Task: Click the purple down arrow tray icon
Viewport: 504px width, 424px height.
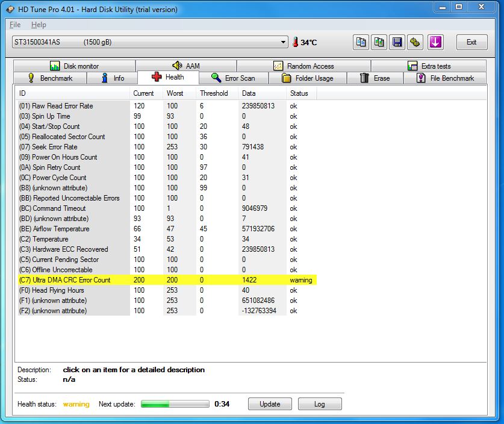Action: [x=435, y=42]
